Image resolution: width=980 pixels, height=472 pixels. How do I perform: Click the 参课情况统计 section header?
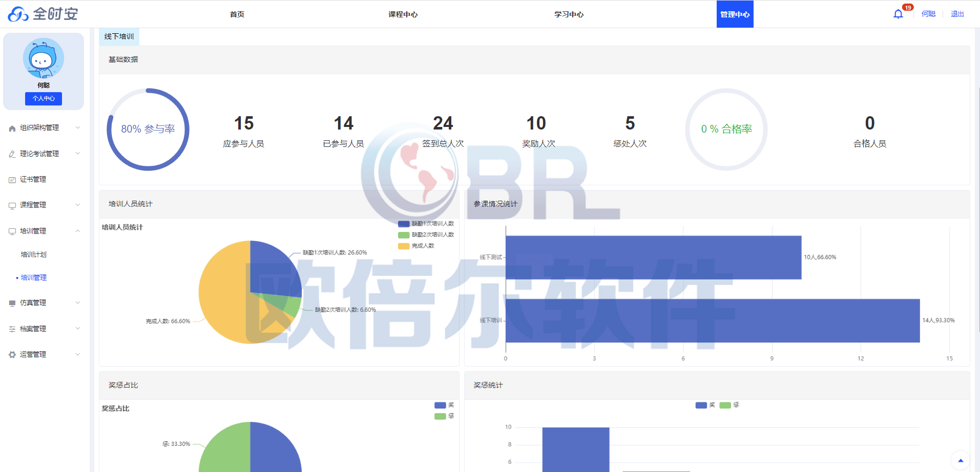(x=717, y=204)
